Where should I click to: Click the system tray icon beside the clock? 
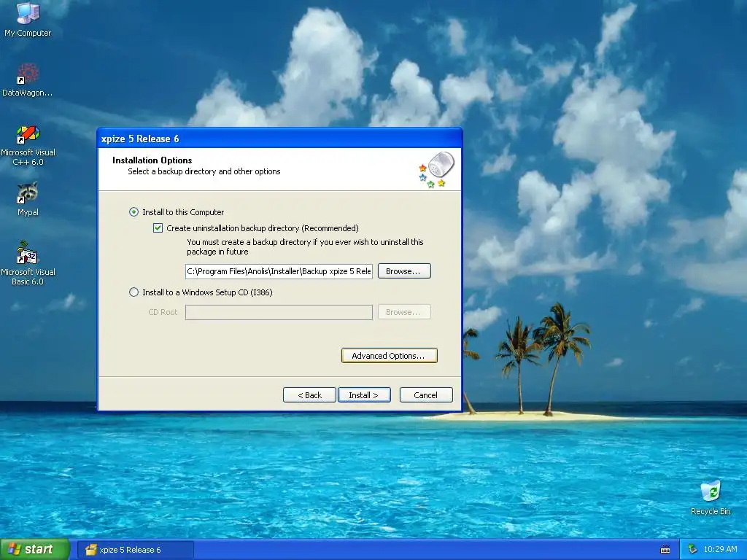coord(692,550)
